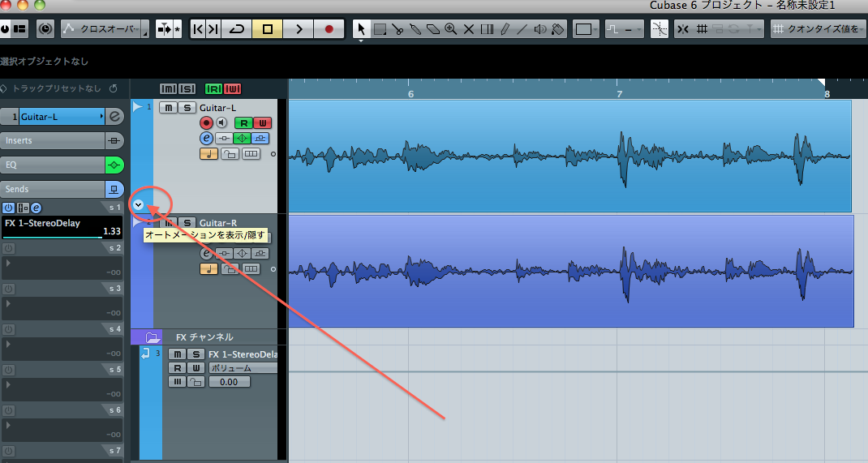The height and width of the screenshot is (463, 868).
Task: Select the Scissors split tool
Action: (x=397, y=29)
